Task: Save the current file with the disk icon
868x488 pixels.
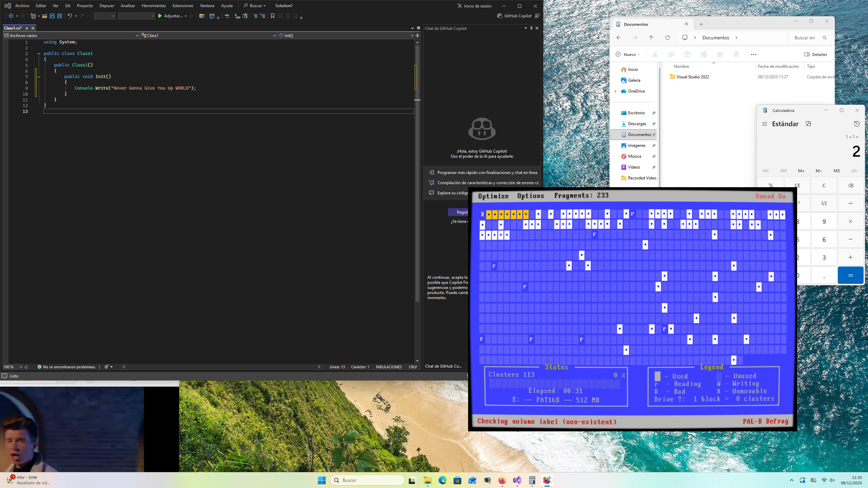Action: pos(52,16)
